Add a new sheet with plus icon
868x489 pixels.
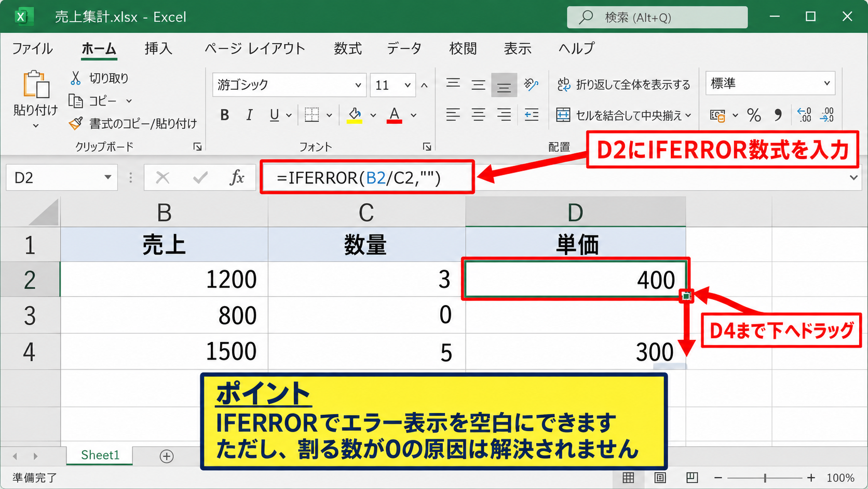pos(167,456)
